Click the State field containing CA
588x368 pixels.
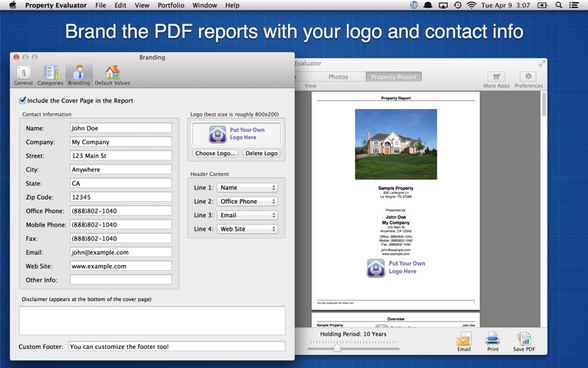121,183
